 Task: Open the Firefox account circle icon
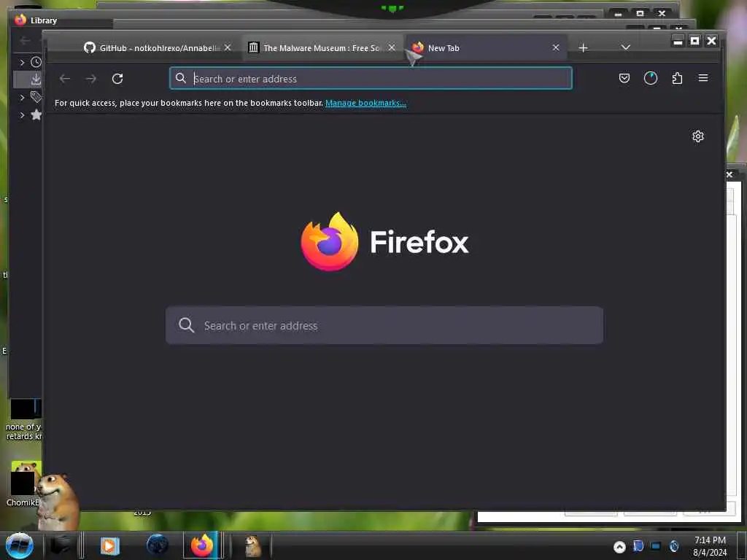(x=650, y=78)
